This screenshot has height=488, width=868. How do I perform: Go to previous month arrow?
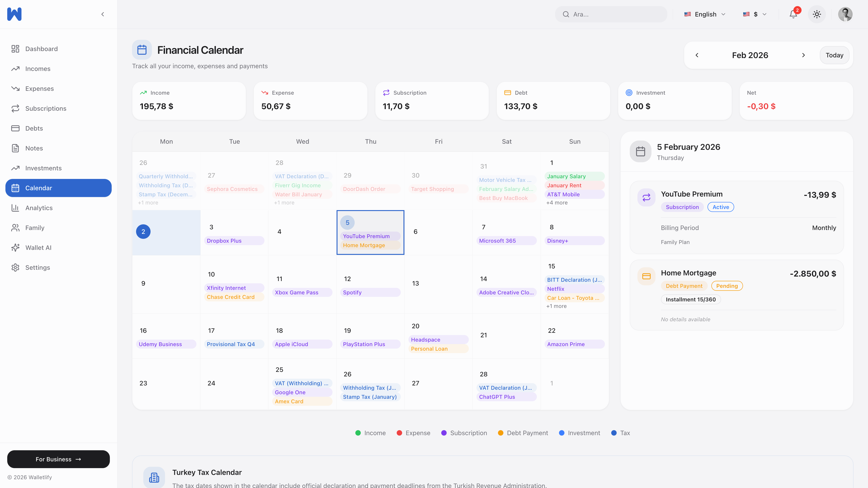tap(697, 55)
